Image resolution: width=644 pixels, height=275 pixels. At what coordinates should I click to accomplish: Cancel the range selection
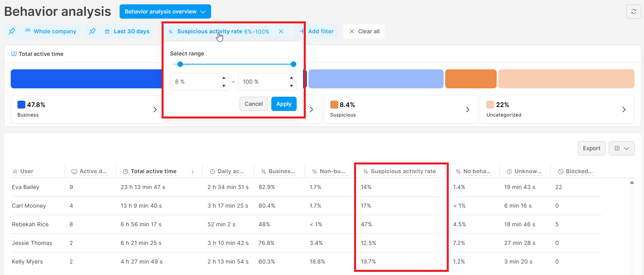click(x=253, y=104)
